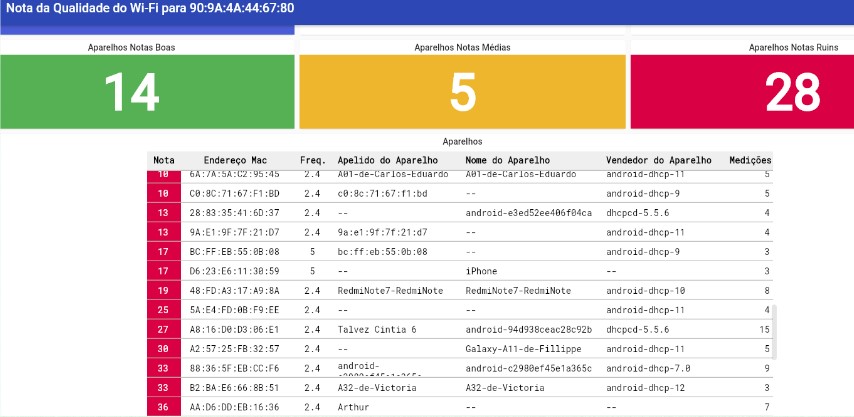Click vendor dhcpcd-5.5.6 in the 28:83:35:41:6D:37 row
The height and width of the screenshot is (417, 854).
click(x=638, y=213)
